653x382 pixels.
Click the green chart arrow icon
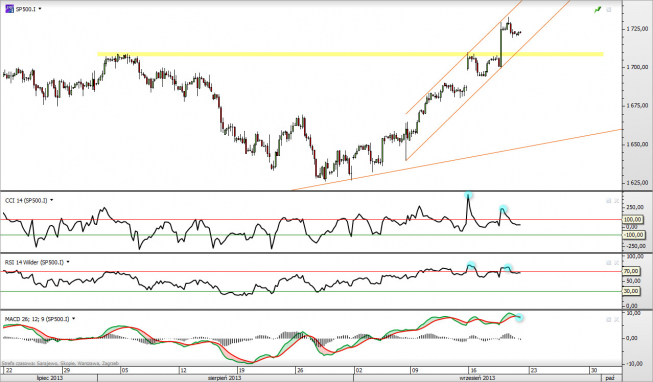coord(598,9)
